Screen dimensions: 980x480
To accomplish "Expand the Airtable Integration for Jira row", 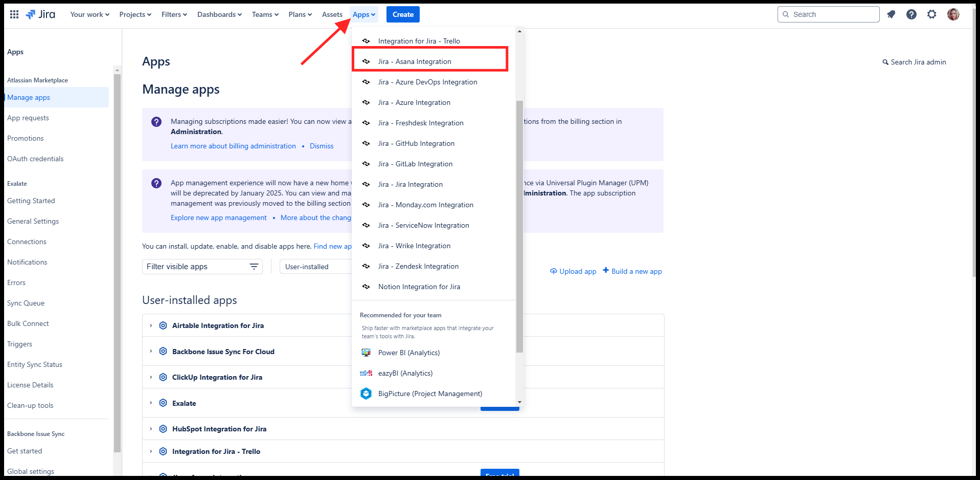I will pos(151,325).
